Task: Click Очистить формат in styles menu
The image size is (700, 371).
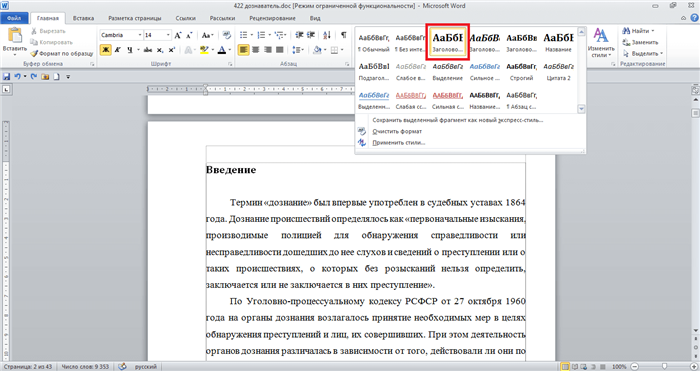Action: click(x=397, y=131)
